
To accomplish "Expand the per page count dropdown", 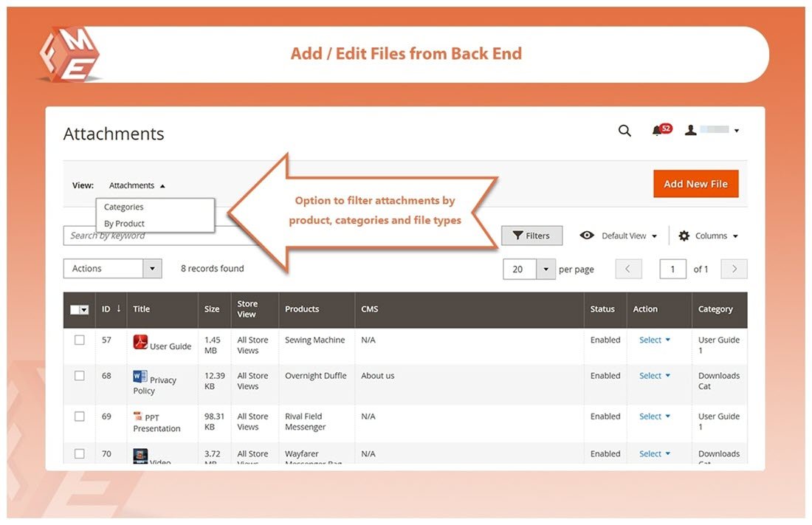I will [x=546, y=269].
